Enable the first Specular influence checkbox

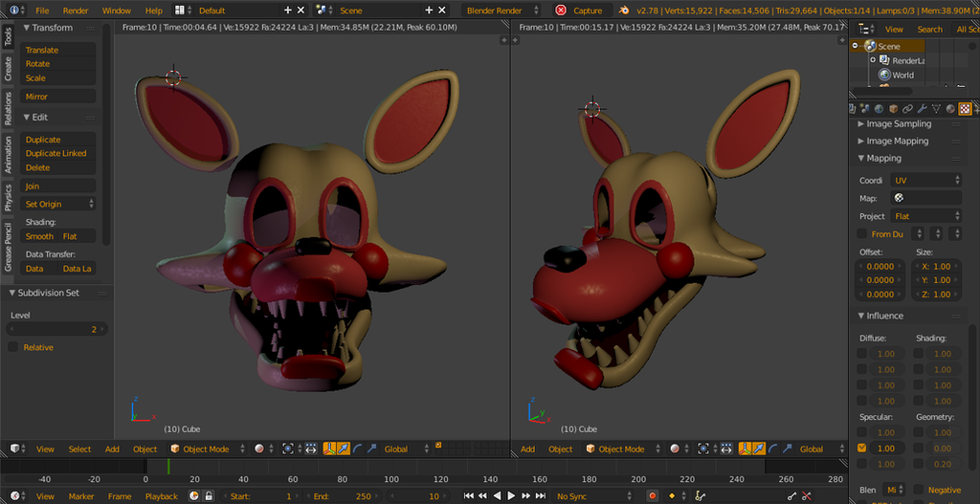coord(862,432)
